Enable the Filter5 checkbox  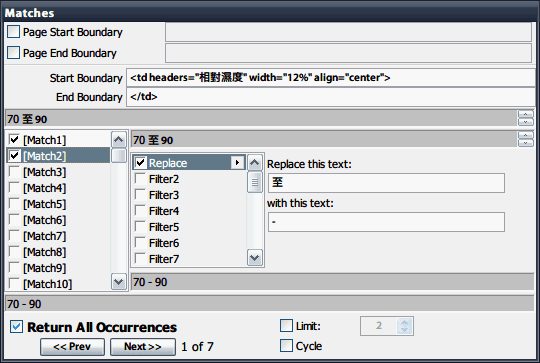[x=140, y=227]
